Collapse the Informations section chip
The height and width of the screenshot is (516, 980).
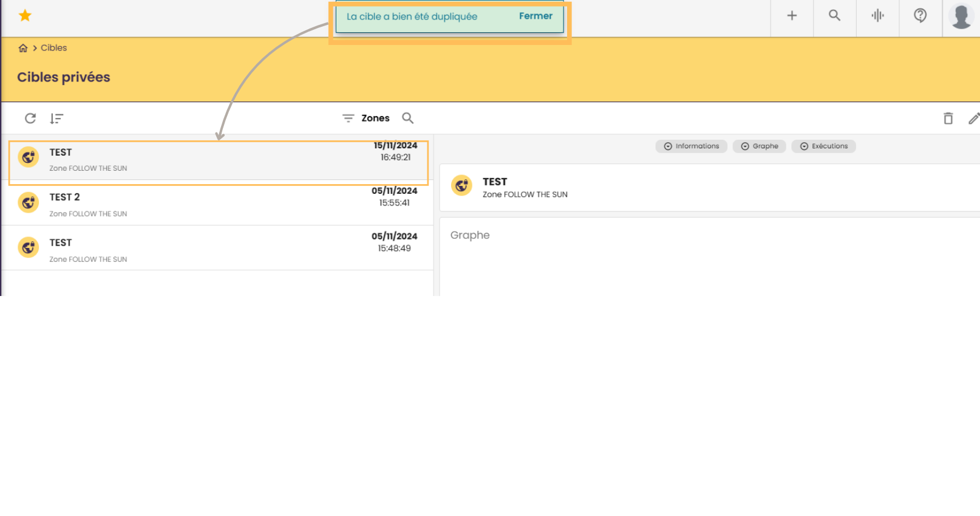click(x=691, y=146)
